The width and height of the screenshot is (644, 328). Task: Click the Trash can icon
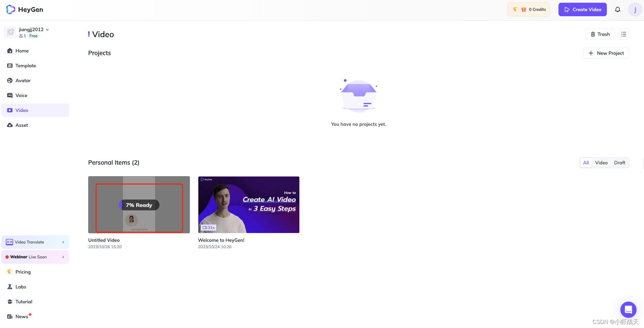593,34
